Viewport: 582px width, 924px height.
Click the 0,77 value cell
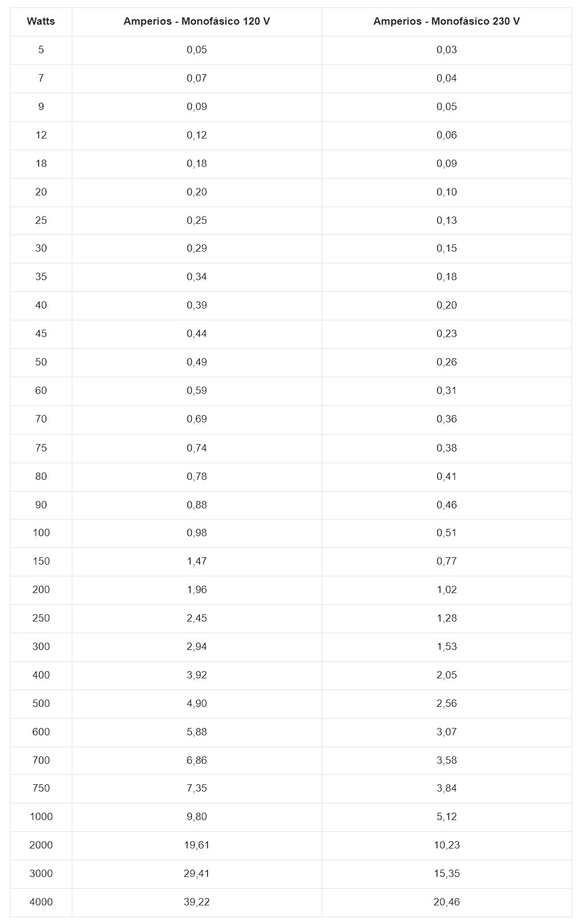(x=447, y=562)
